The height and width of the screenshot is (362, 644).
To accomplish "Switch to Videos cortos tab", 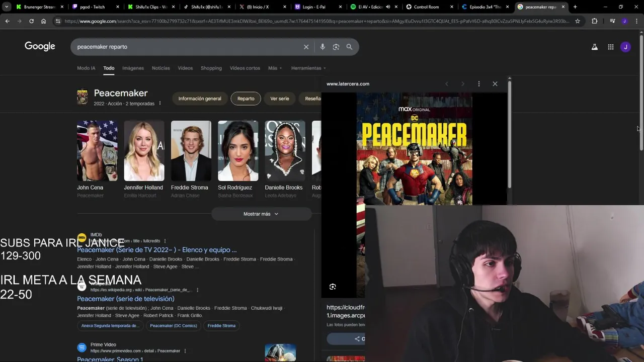I will click(x=245, y=68).
